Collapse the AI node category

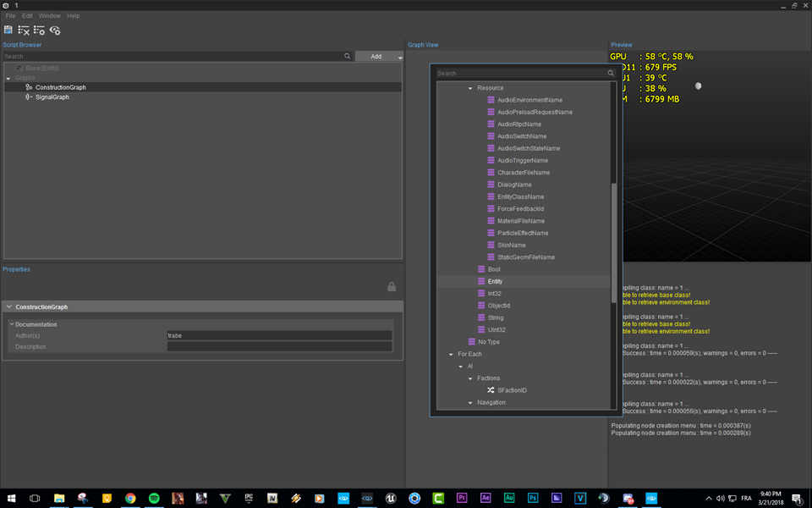click(x=460, y=367)
